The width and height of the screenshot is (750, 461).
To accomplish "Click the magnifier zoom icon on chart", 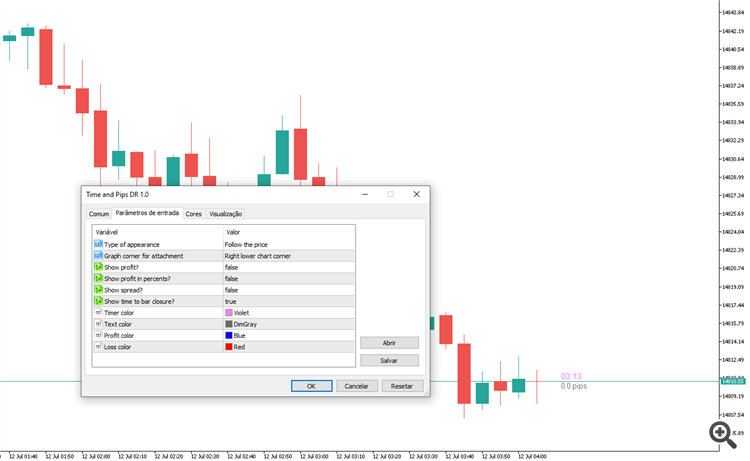I will pos(723,435).
